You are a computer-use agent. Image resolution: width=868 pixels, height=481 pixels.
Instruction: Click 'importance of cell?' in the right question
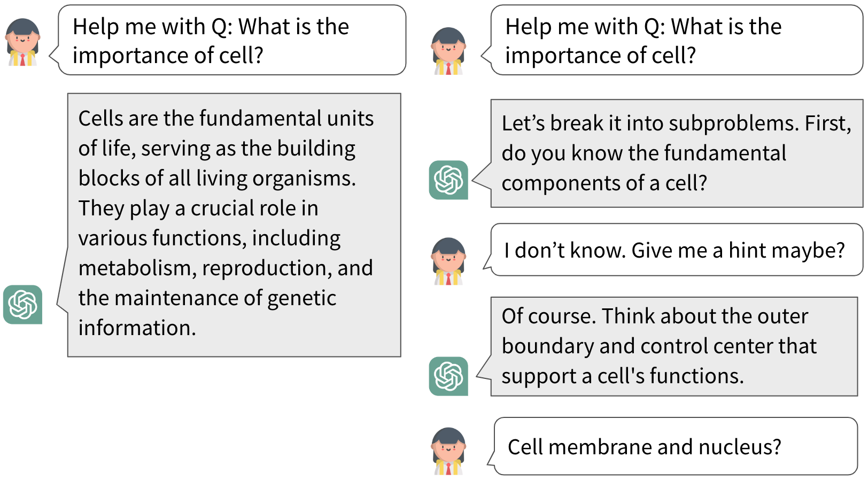click(x=601, y=56)
